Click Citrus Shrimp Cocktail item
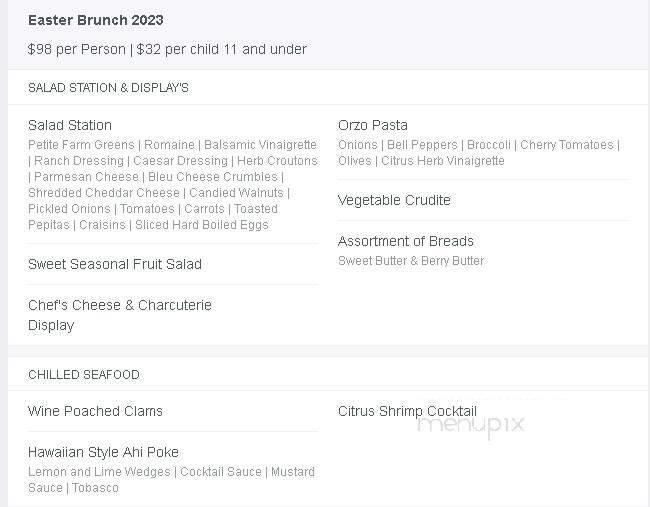The height and width of the screenshot is (507, 650). tap(407, 411)
